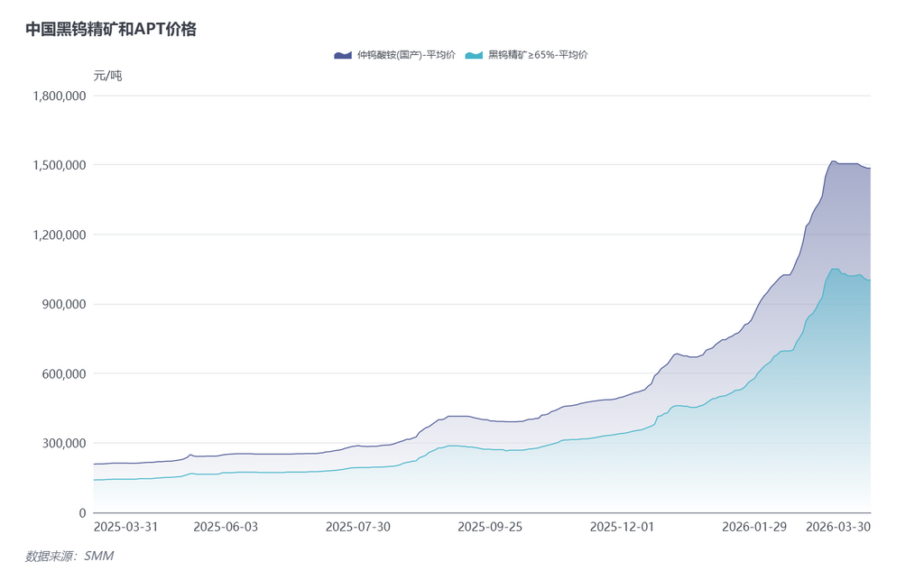The image size is (924, 580).
Task: Click the cyan 黑钨精矿 legend icon
Action: [475, 55]
